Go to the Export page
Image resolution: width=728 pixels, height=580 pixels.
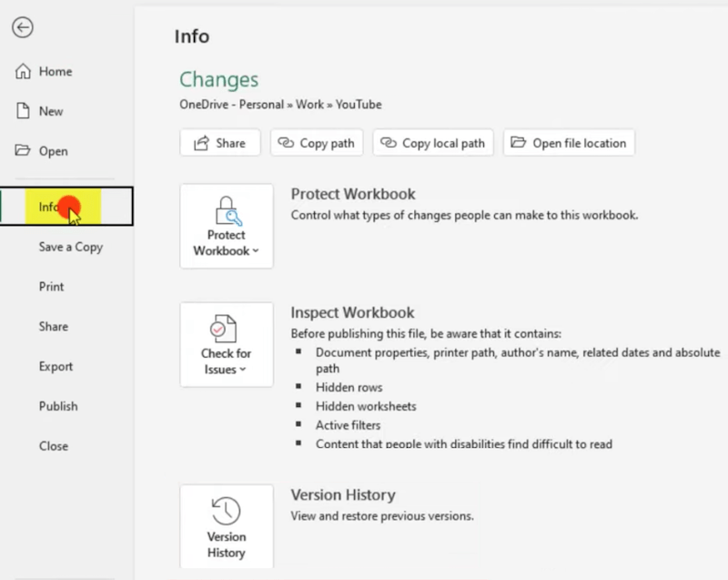(x=56, y=366)
